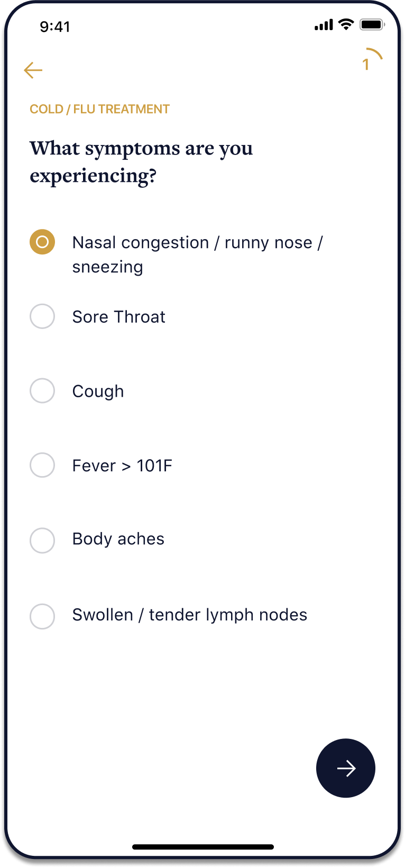
Task: Click the Wi-Fi status icon
Action: click(x=346, y=24)
